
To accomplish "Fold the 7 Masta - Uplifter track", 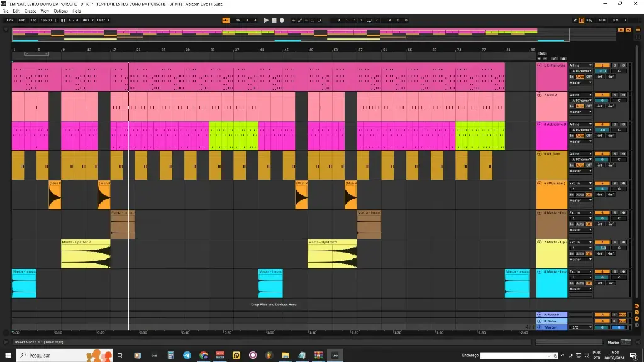I will [540, 242].
